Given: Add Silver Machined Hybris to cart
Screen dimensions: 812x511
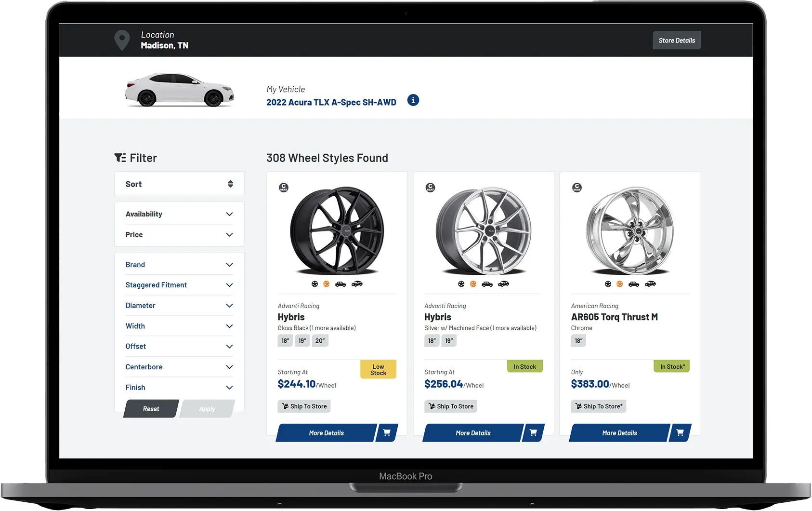Looking at the screenshot, I should point(534,433).
